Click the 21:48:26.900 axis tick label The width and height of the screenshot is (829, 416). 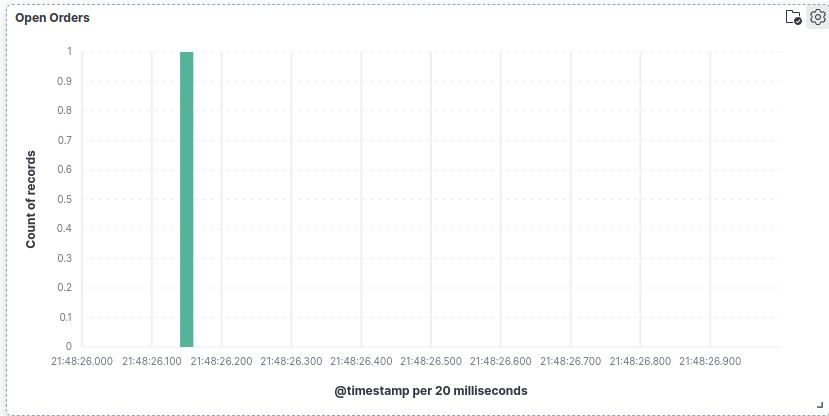coord(710,361)
